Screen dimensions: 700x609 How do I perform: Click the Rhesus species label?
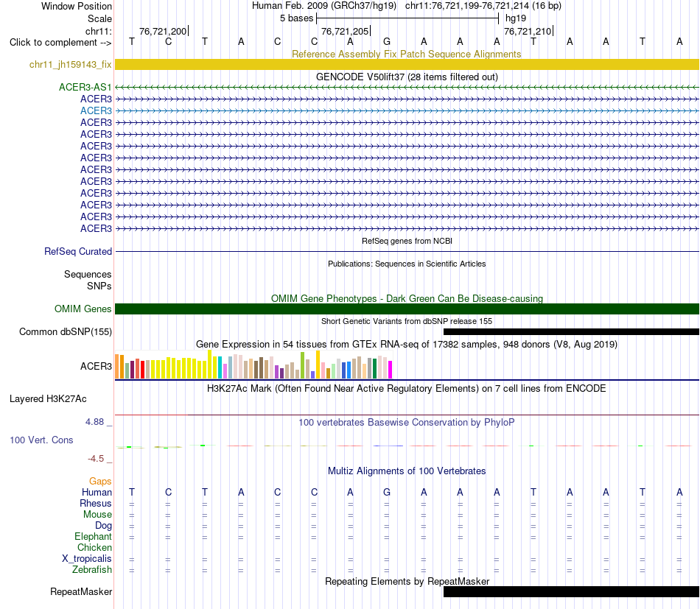[96, 503]
